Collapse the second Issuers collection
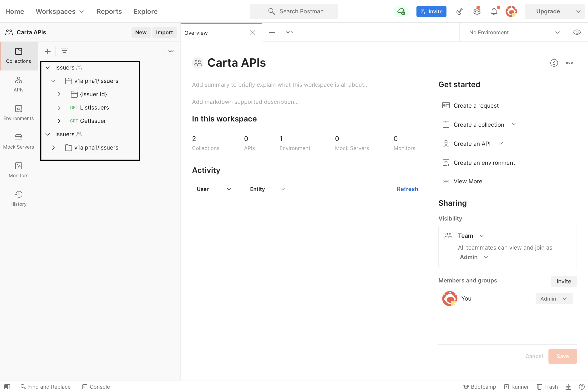 coord(47,134)
